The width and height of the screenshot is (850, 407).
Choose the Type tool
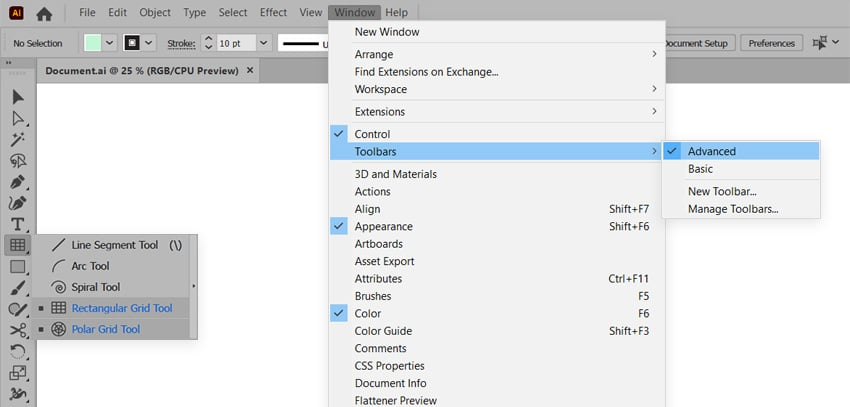tap(18, 224)
